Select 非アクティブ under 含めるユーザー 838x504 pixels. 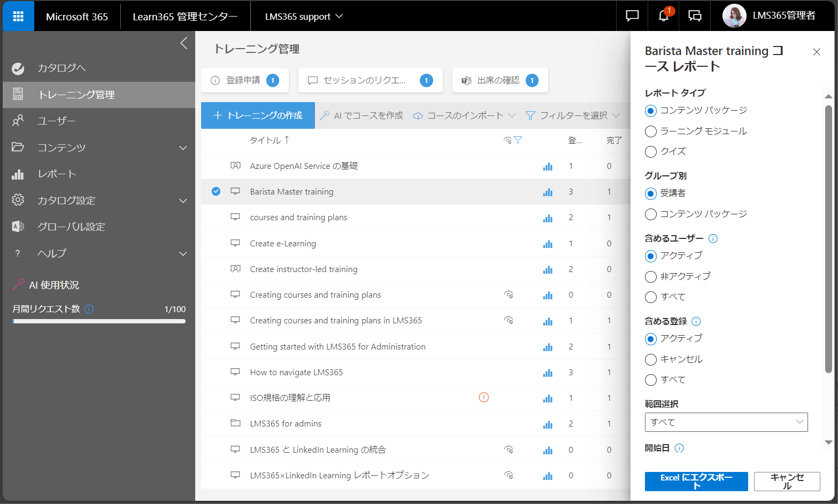651,277
